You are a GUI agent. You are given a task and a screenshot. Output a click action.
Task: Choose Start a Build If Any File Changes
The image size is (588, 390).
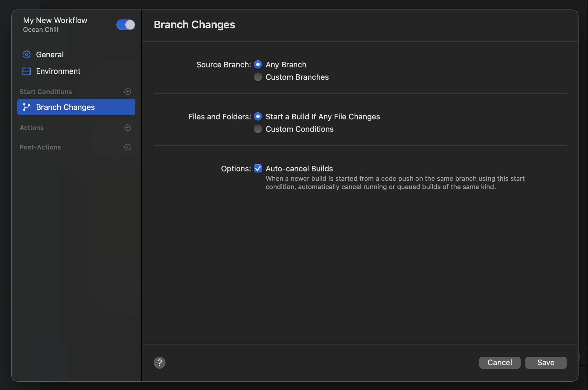coord(258,116)
